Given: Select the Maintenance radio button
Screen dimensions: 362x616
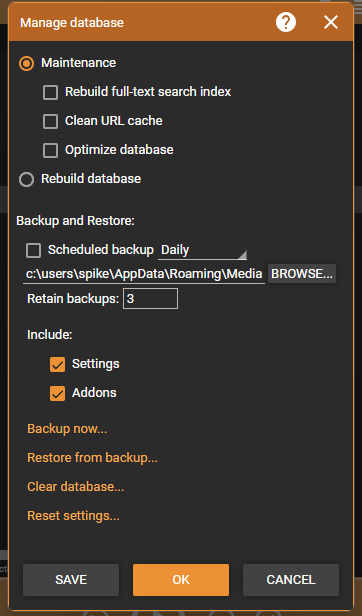Looking at the screenshot, I should pyautogui.click(x=27, y=63).
